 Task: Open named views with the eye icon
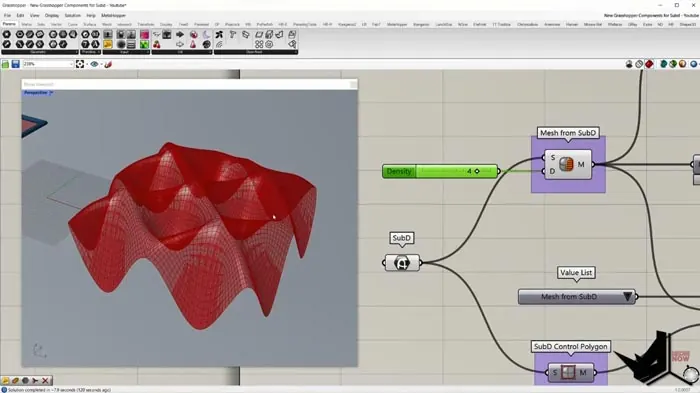[94, 64]
